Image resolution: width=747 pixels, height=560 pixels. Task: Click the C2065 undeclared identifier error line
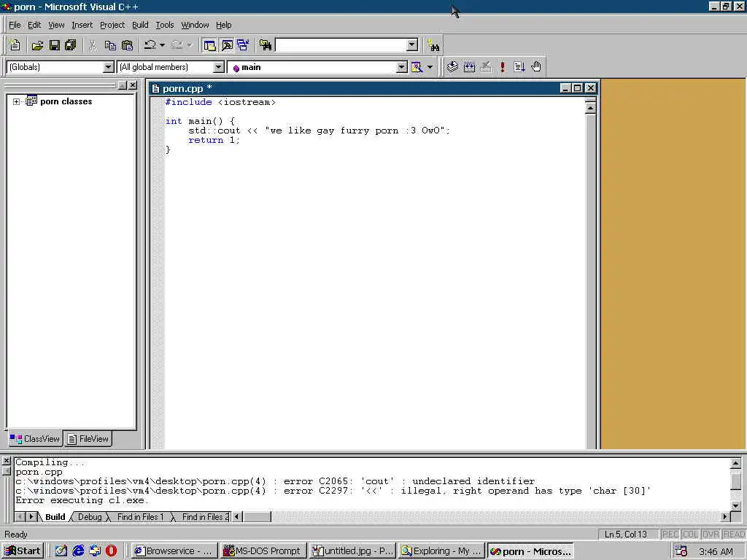[275, 481]
